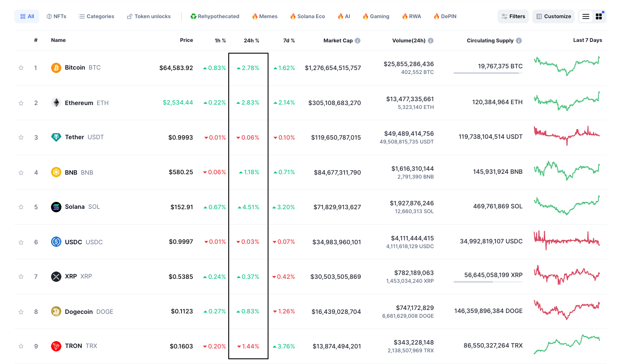Favorite Dogecoin with the star
This screenshot has width=620, height=364.
(x=21, y=312)
